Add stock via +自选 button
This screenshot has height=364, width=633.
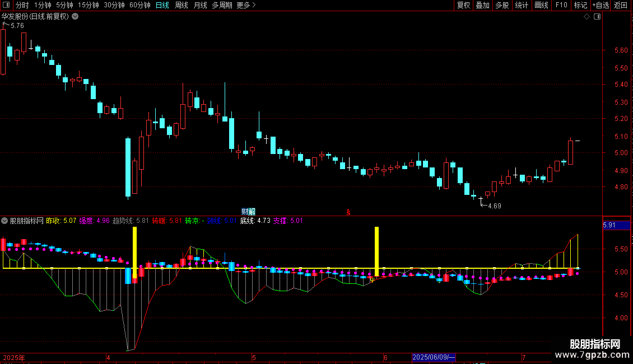[x=601, y=5]
